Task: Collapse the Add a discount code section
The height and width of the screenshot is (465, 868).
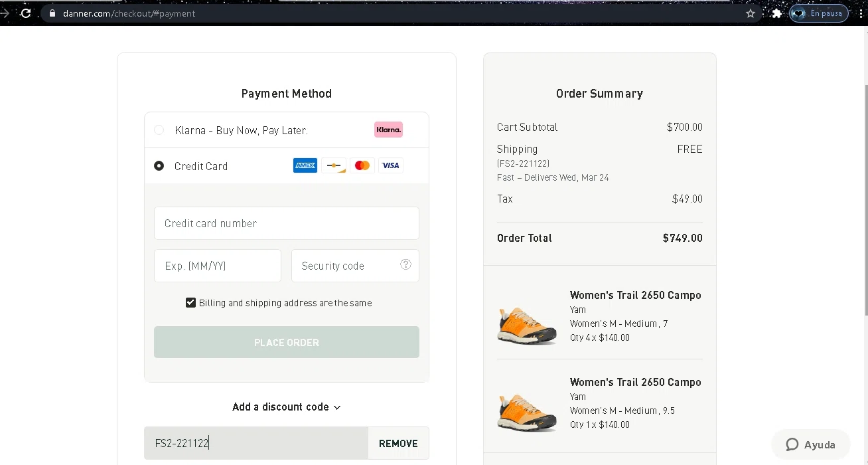Action: [x=287, y=407]
